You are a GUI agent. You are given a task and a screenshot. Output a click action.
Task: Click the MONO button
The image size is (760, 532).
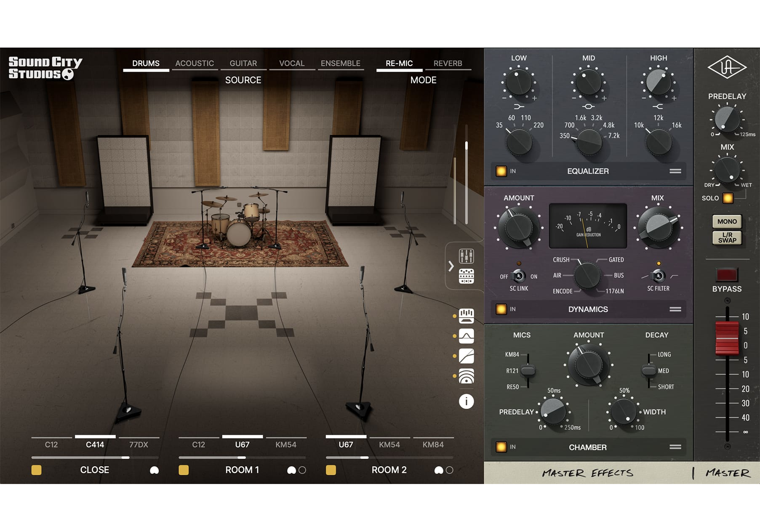click(x=727, y=221)
